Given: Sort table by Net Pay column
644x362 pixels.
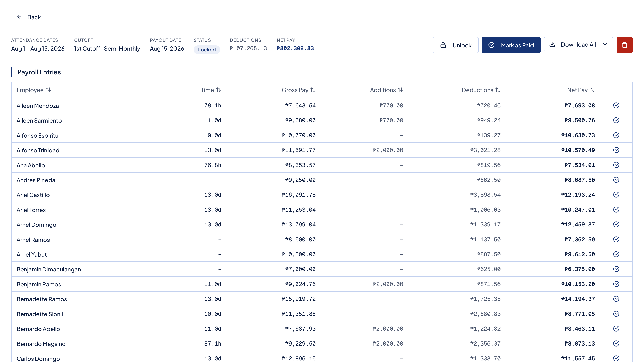Looking at the screenshot, I should 581,90.
